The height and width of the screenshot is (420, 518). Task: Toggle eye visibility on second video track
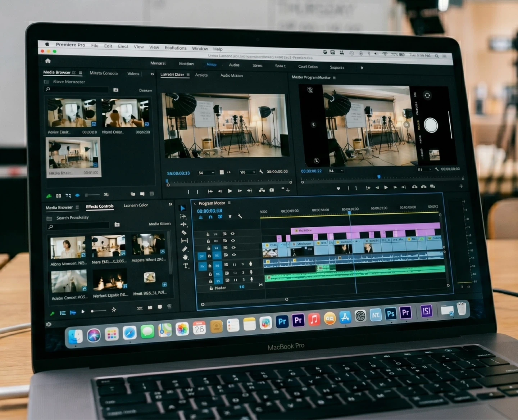pos(233,240)
